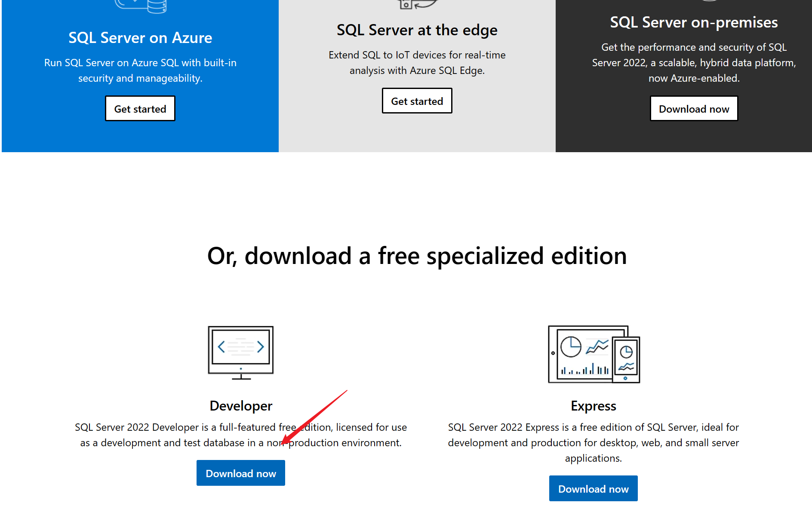Click the SQL Server on-premises heading
This screenshot has width=812, height=515.
pyautogui.click(x=694, y=22)
